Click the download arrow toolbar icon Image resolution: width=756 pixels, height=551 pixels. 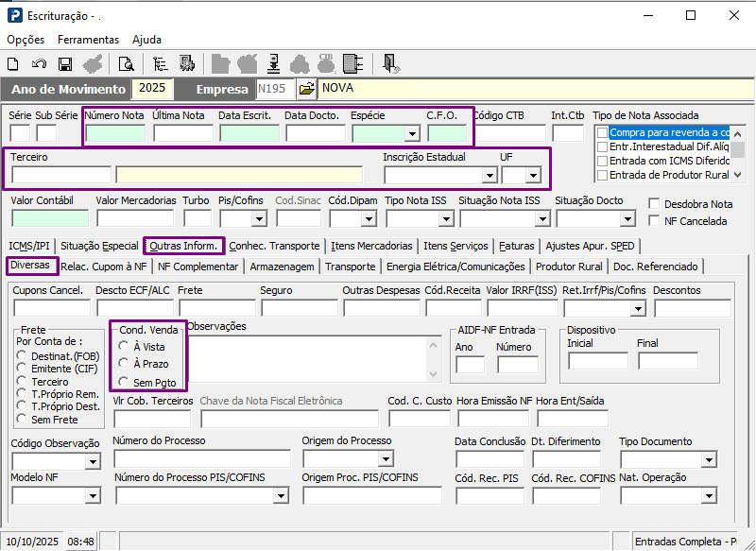tap(273, 64)
